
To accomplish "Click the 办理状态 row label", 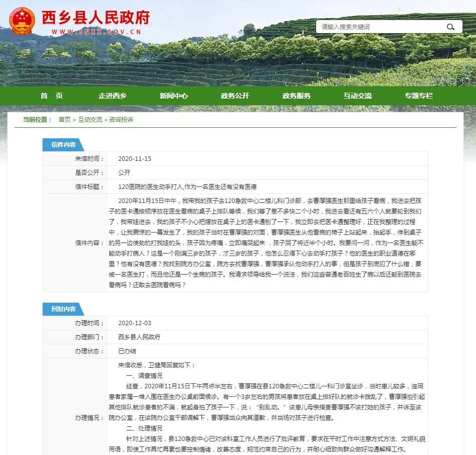I will (x=90, y=351).
